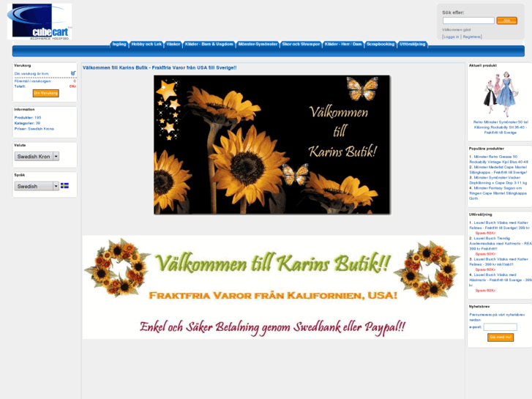Open the Väskor tab
532x399 pixels.
[173, 44]
